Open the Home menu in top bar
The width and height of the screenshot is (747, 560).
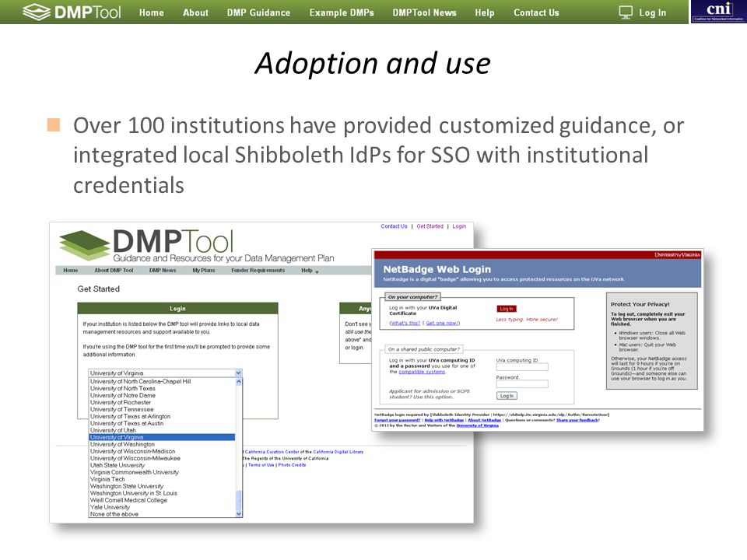click(x=152, y=13)
